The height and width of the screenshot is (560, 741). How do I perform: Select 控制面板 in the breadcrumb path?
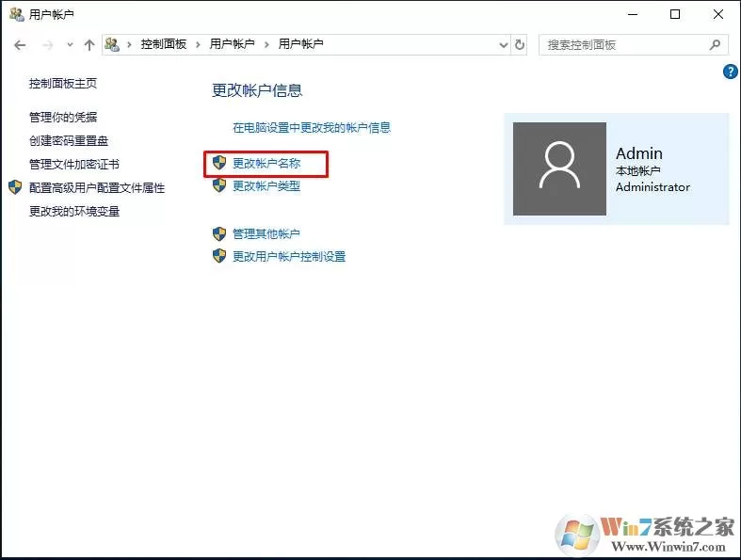164,44
